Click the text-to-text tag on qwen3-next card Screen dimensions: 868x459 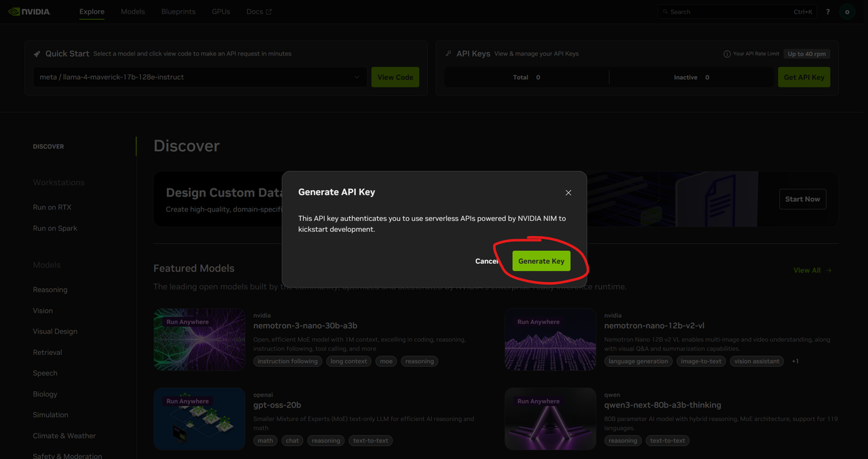pyautogui.click(x=667, y=441)
